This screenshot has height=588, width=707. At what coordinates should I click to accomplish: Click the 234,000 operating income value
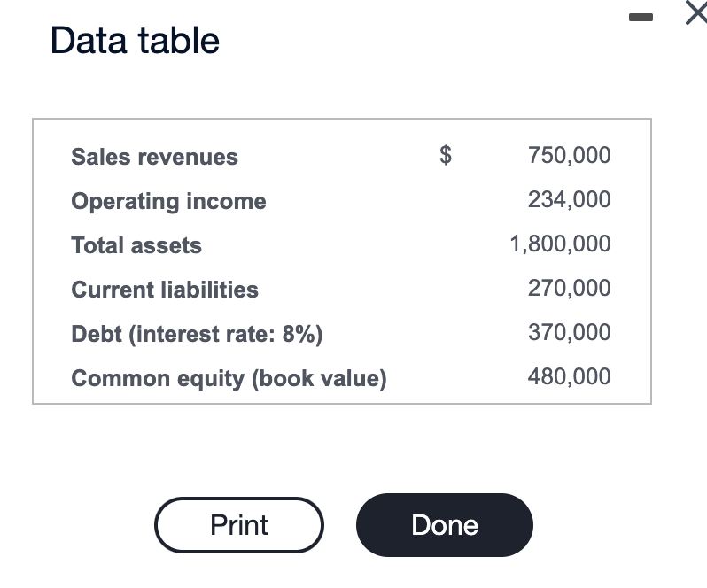[x=570, y=199]
